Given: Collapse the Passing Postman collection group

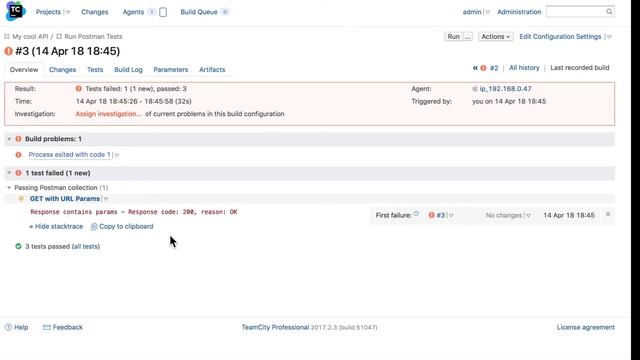Looking at the screenshot, I should (x=9, y=188).
